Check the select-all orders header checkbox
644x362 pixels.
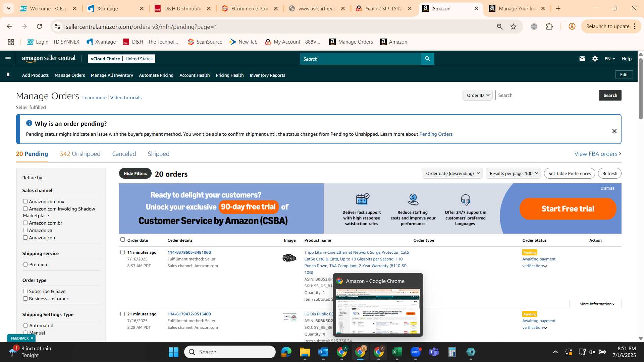pyautogui.click(x=122, y=239)
